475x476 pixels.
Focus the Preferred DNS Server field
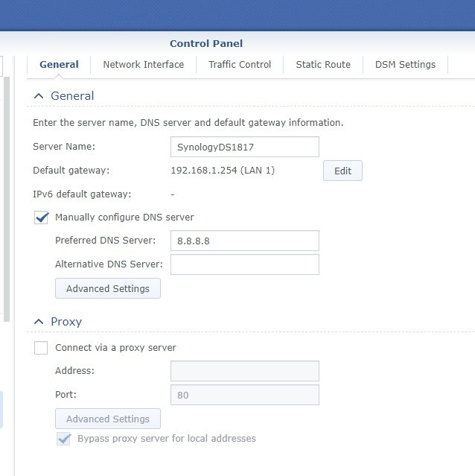point(244,241)
